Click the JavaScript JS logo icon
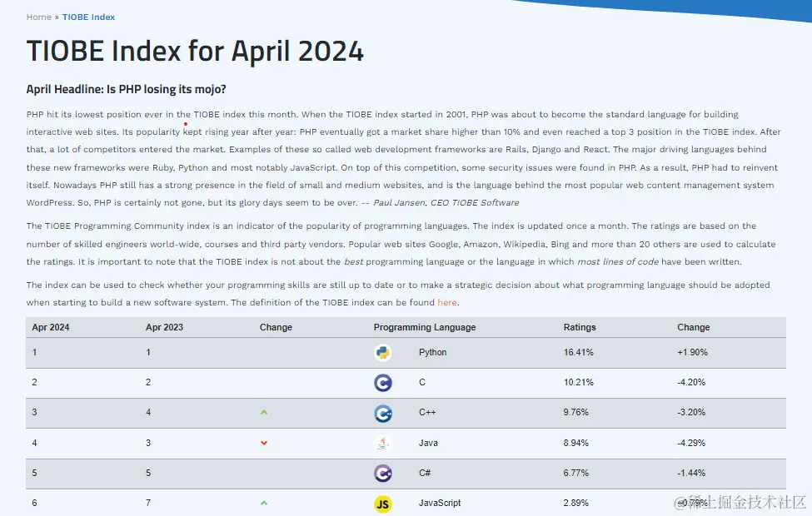The height and width of the screenshot is (516, 812). 383,504
